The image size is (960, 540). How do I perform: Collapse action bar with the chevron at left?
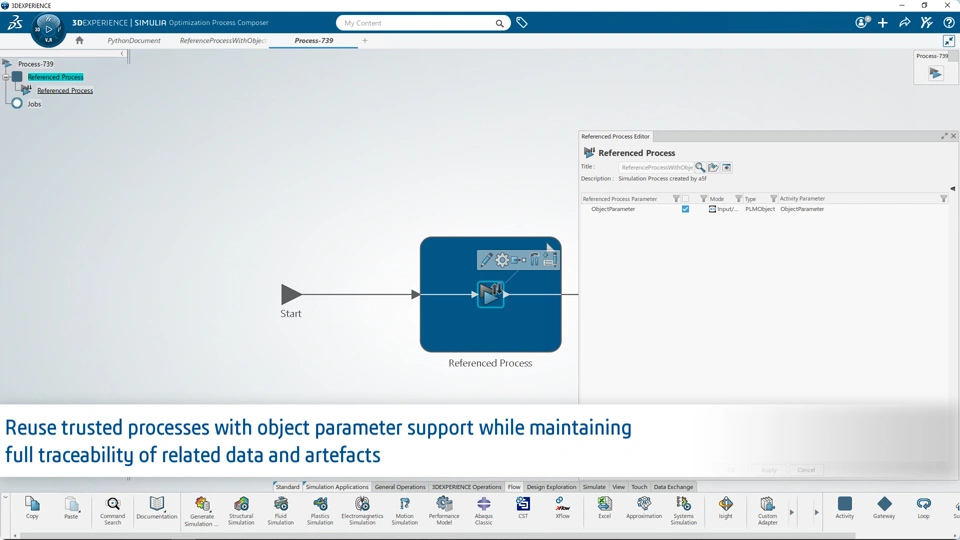6,497
